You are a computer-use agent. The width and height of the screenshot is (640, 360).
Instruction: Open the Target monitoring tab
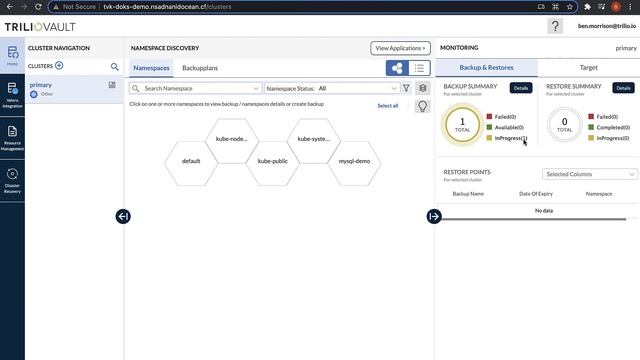tap(589, 68)
